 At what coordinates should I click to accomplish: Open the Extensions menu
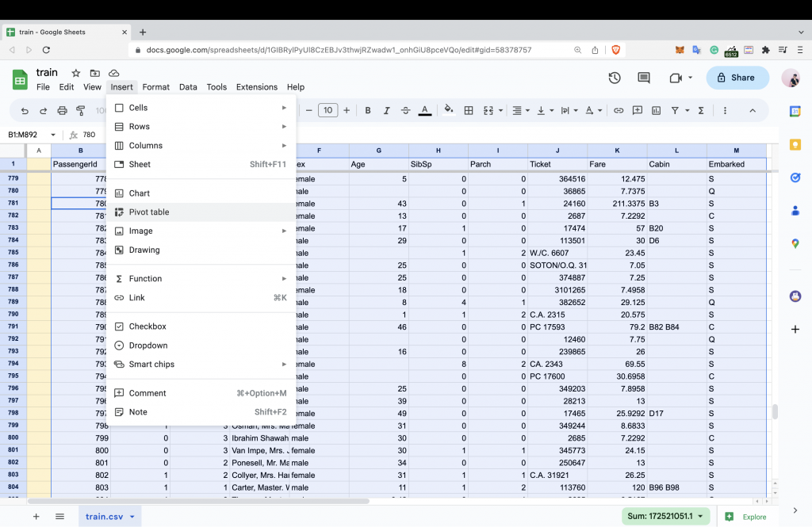pyautogui.click(x=257, y=87)
